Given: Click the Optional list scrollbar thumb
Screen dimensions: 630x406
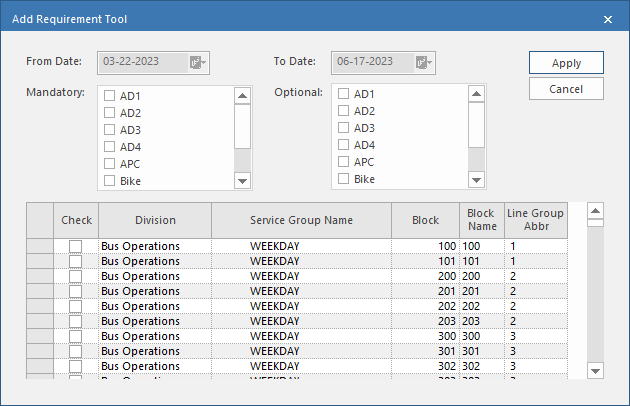Looking at the screenshot, I should click(x=477, y=125).
